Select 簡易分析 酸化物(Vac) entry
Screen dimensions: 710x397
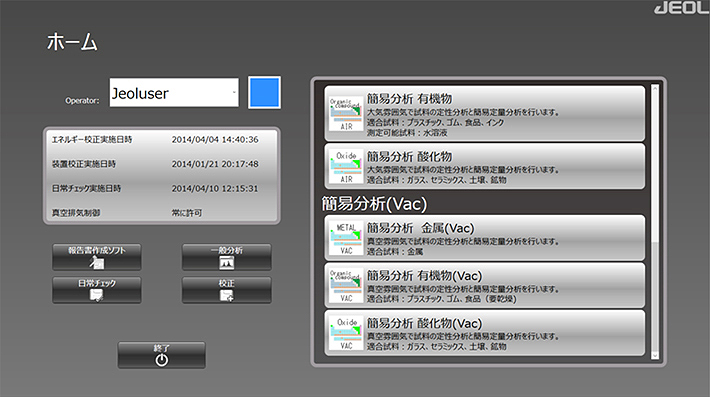pyautogui.click(x=485, y=333)
